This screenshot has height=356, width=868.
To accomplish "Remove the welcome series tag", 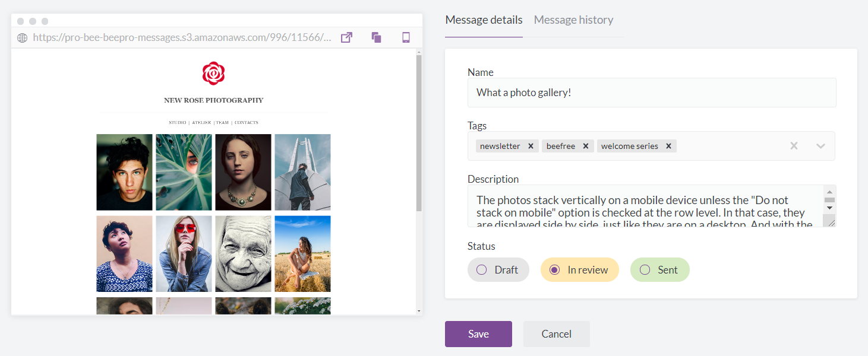I will coord(668,146).
